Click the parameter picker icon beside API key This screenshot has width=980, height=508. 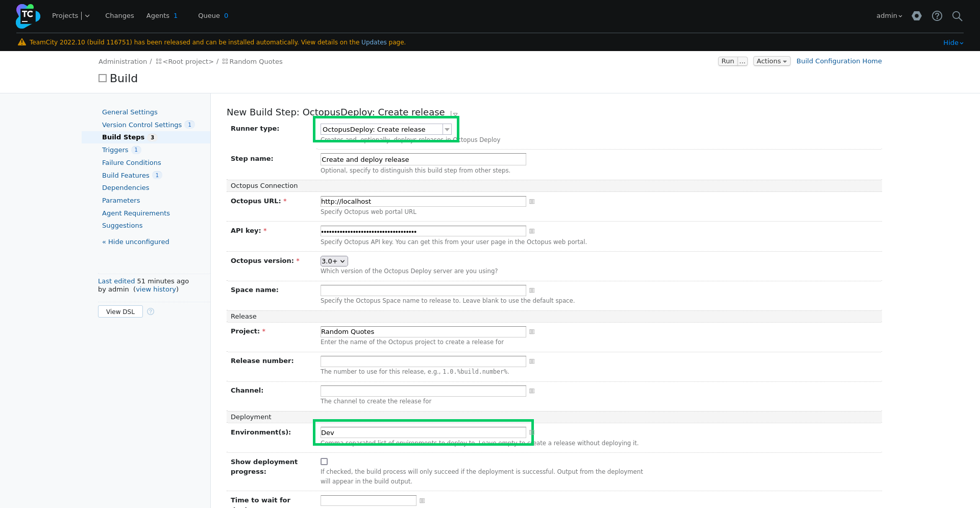pyautogui.click(x=532, y=231)
